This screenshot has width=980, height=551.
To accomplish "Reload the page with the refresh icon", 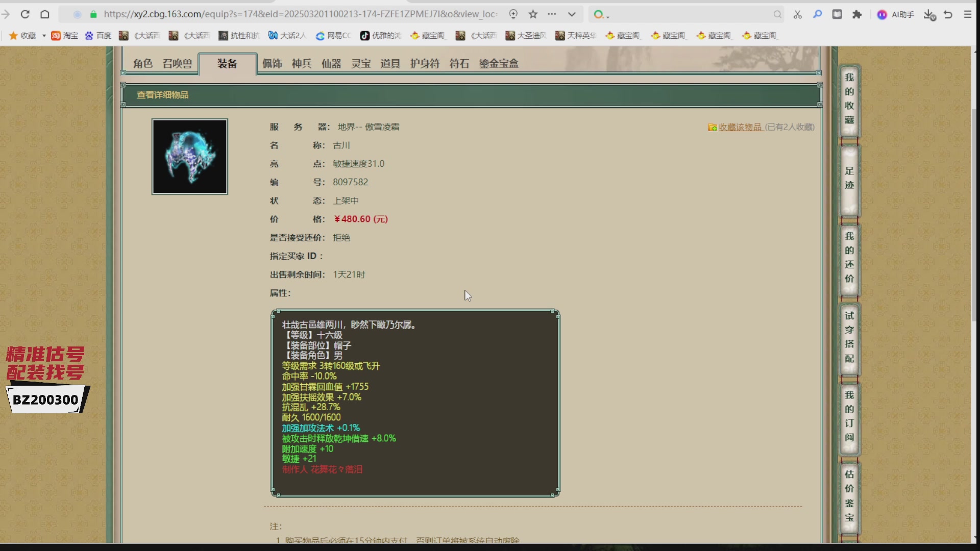I will pos(25,14).
